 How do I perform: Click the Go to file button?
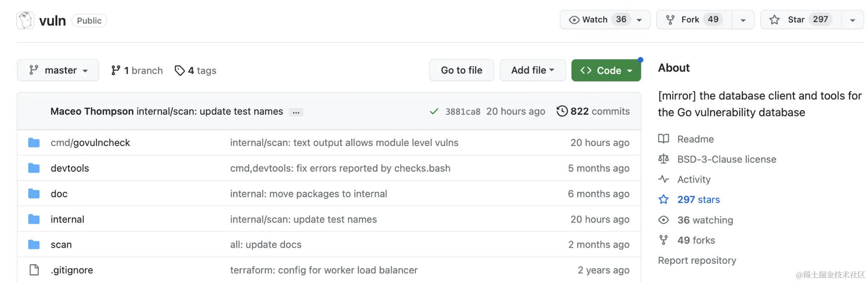point(461,70)
